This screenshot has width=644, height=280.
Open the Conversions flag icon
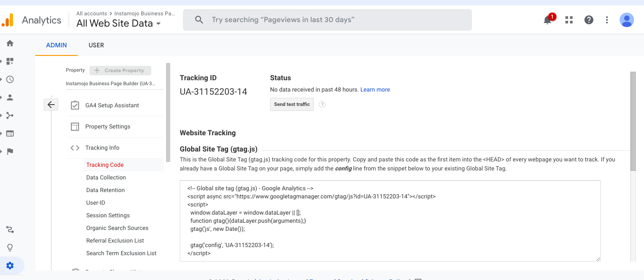coord(10,151)
